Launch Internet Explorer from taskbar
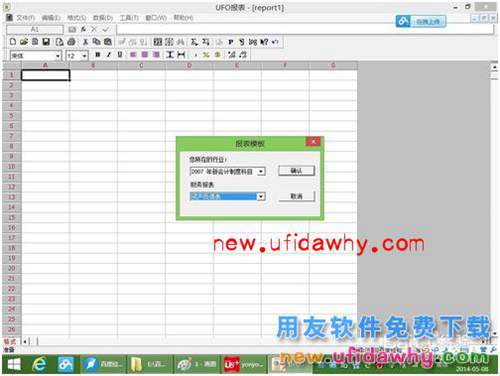 click(39, 364)
